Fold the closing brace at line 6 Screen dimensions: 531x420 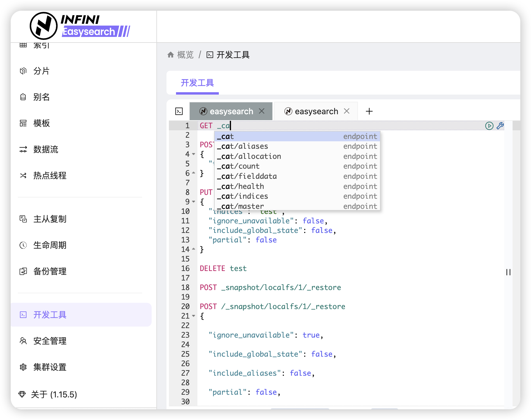(x=194, y=173)
